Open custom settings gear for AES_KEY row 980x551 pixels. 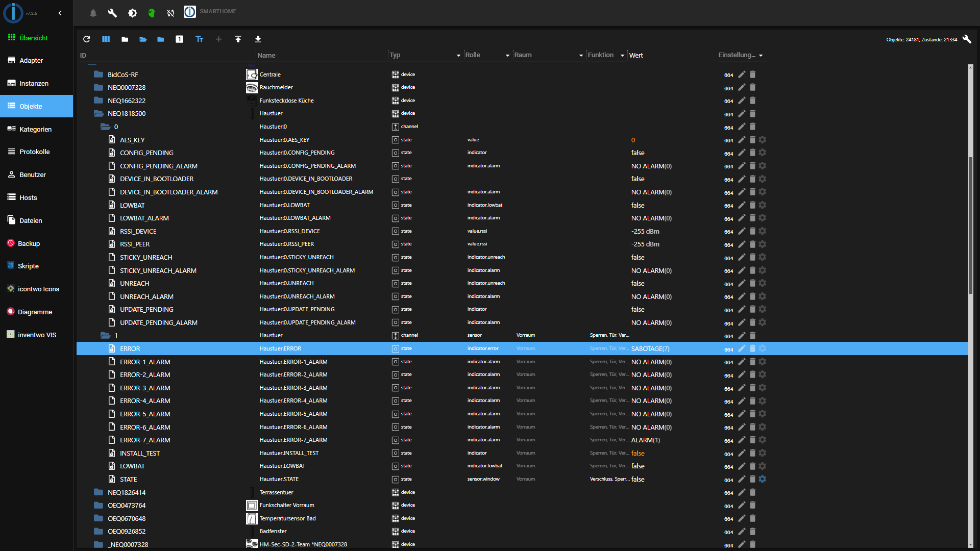pos(763,140)
